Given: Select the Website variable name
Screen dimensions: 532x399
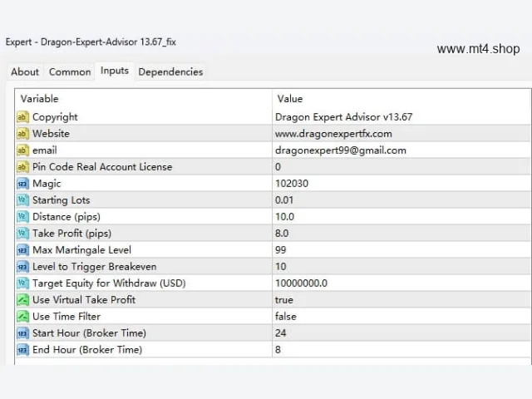Looking at the screenshot, I should tap(51, 134).
